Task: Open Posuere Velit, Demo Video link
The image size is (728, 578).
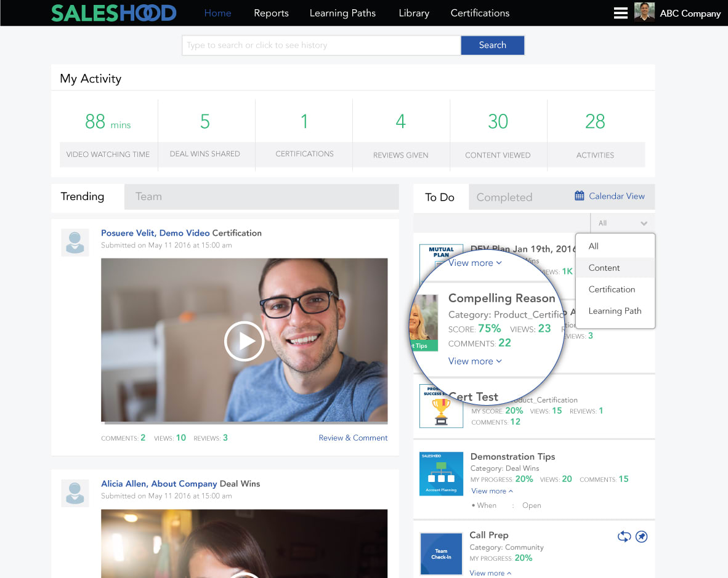Action: click(x=156, y=233)
